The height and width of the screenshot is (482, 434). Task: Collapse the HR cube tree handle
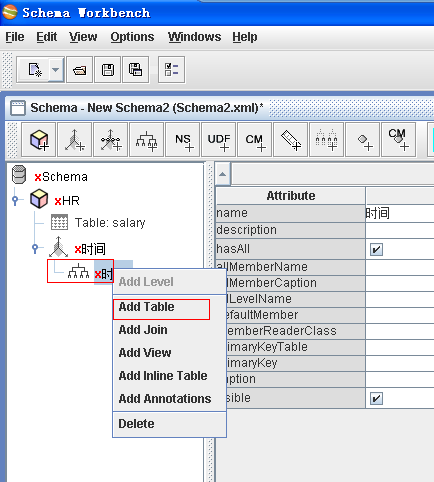tap(15, 200)
